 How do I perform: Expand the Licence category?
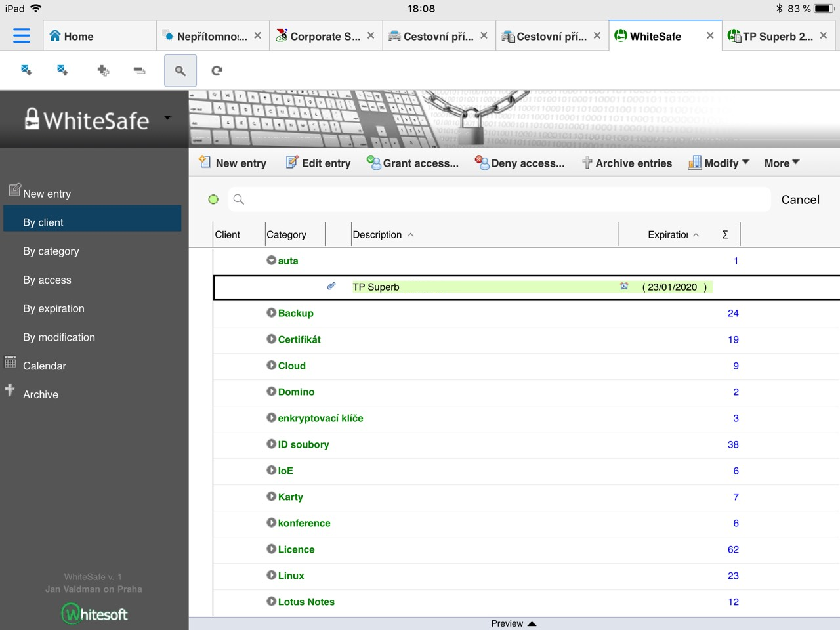[271, 549]
